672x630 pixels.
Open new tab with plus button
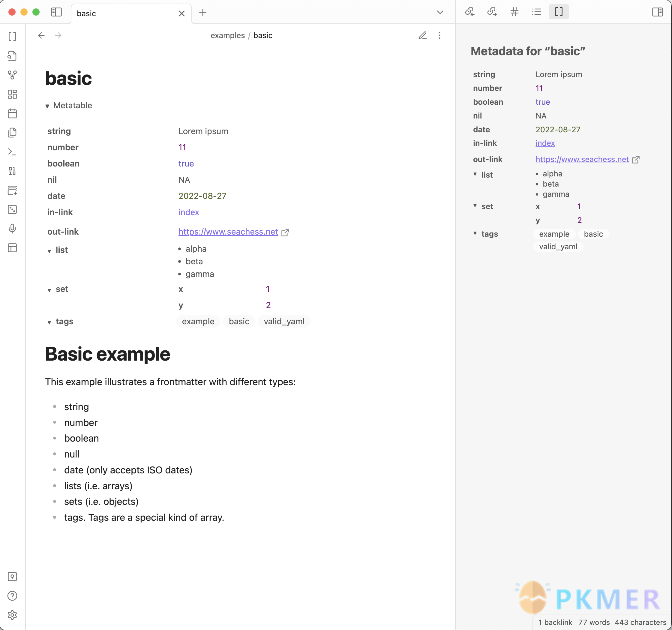tap(203, 13)
